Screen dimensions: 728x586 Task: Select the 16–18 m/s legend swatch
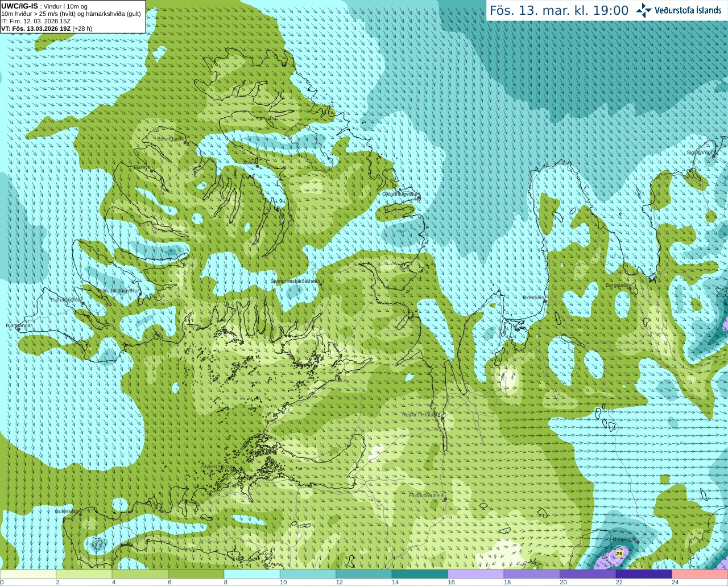[476, 574]
